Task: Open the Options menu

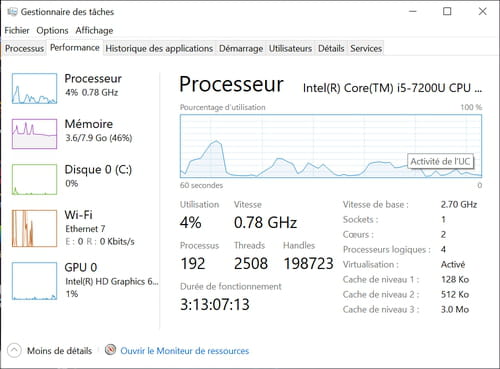Action: click(x=52, y=30)
